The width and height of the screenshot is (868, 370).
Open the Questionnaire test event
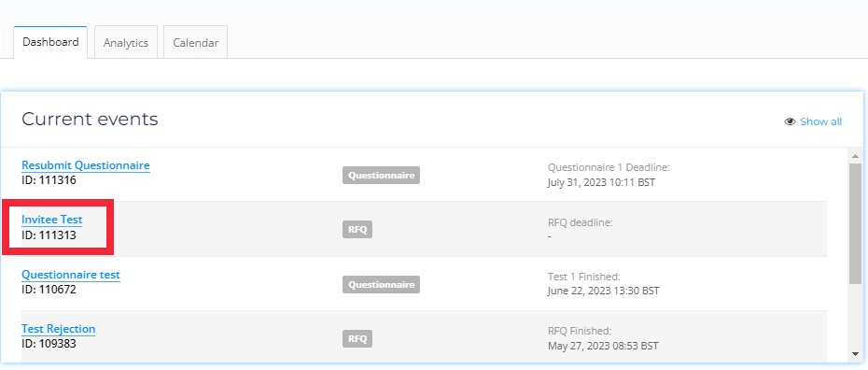click(x=71, y=275)
